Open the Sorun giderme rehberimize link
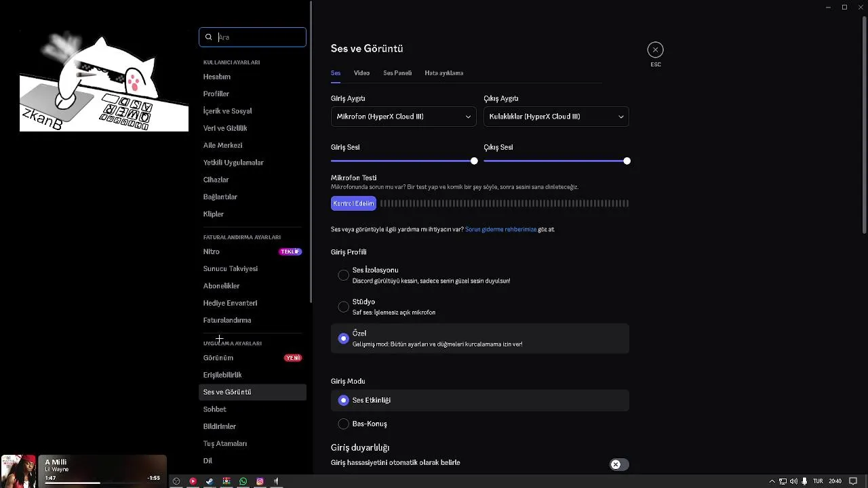The width and height of the screenshot is (868, 488). click(500, 230)
